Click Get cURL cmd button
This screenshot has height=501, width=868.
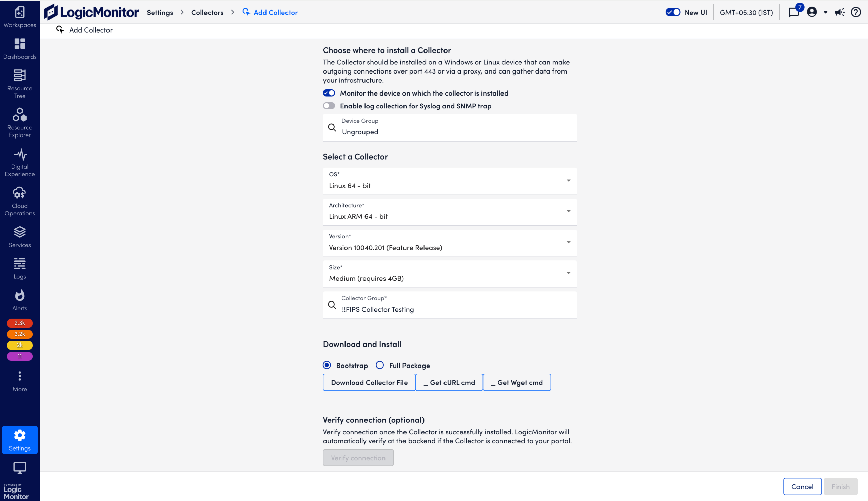click(449, 382)
